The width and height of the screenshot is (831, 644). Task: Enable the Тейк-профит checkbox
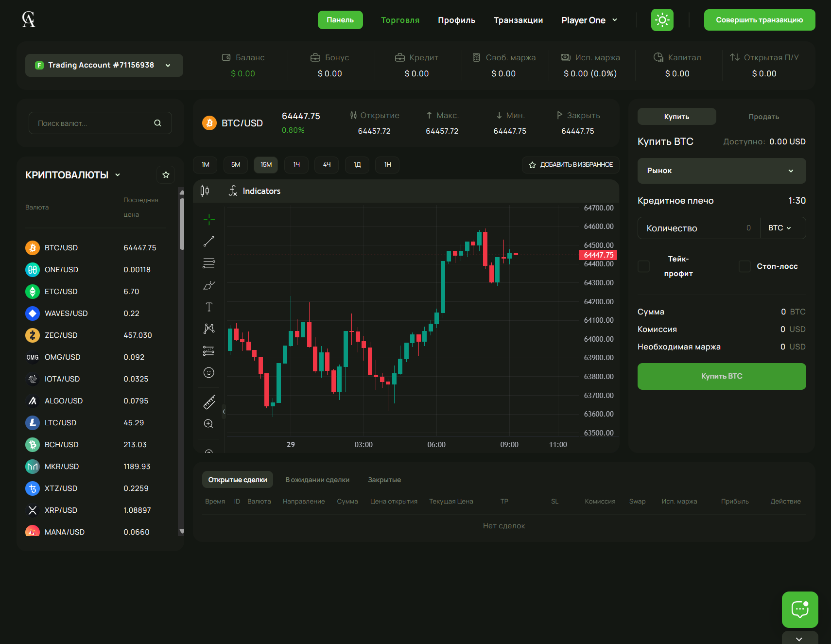643,266
